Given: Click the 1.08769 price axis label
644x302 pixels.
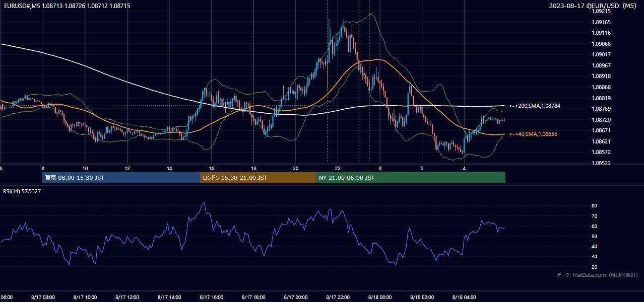Looking at the screenshot, I should point(601,109).
